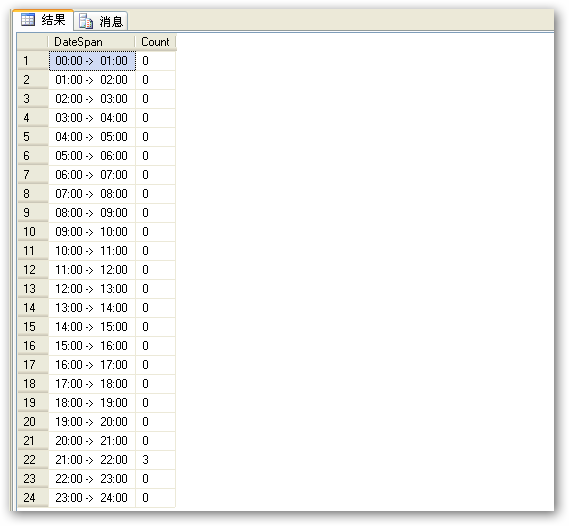Select the 结果 tab
Screen dimensions: 569x526
click(43, 20)
